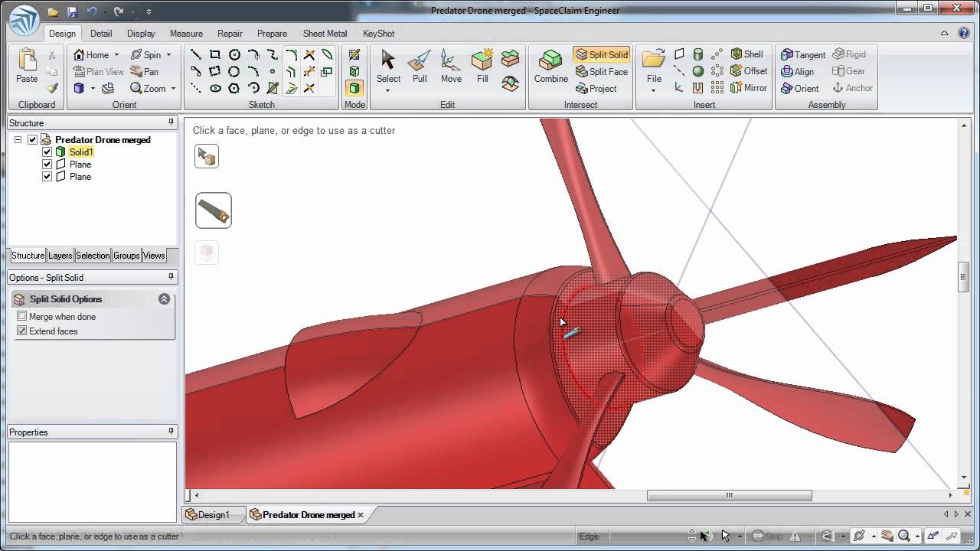Pick the Line sketch tool
Viewport: 980px width, 551px height.
pos(196,54)
